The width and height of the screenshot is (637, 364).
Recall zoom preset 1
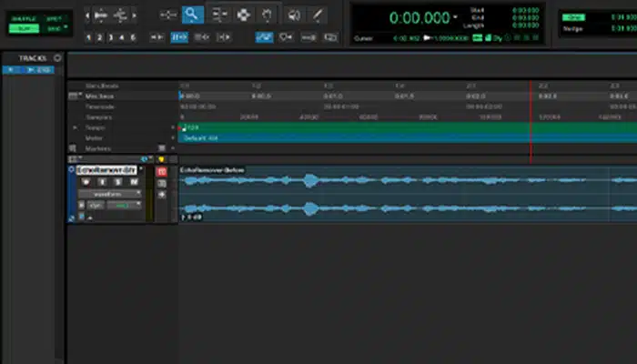point(88,37)
